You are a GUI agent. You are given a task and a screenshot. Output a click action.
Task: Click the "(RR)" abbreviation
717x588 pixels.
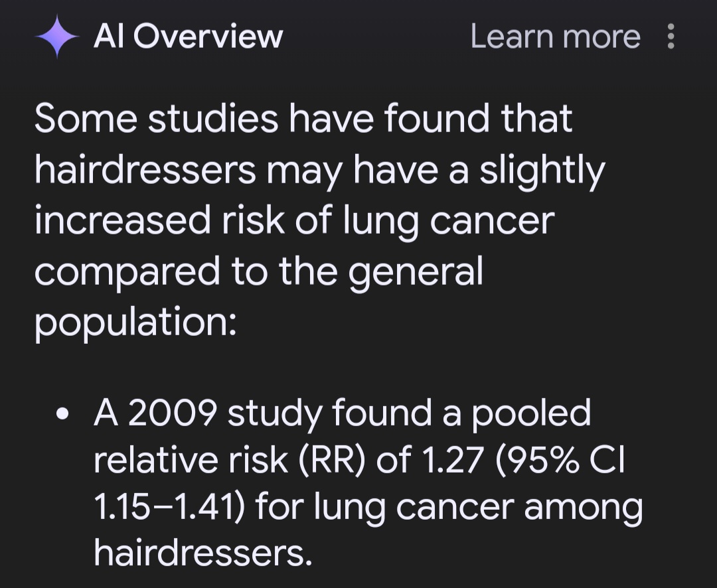[333, 461]
